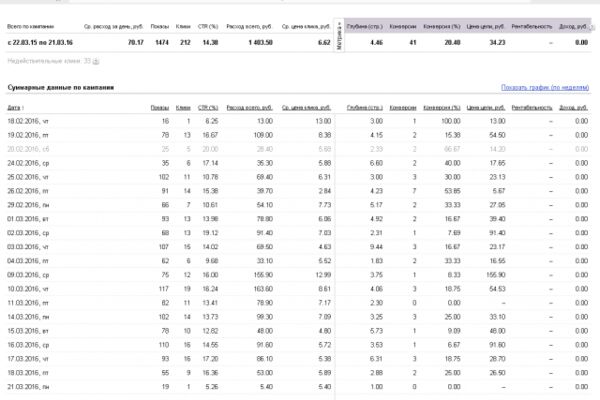Select the row date 02.03.2016, ср
Image resolution: width=600 pixels, height=400 pixels.
28,233
